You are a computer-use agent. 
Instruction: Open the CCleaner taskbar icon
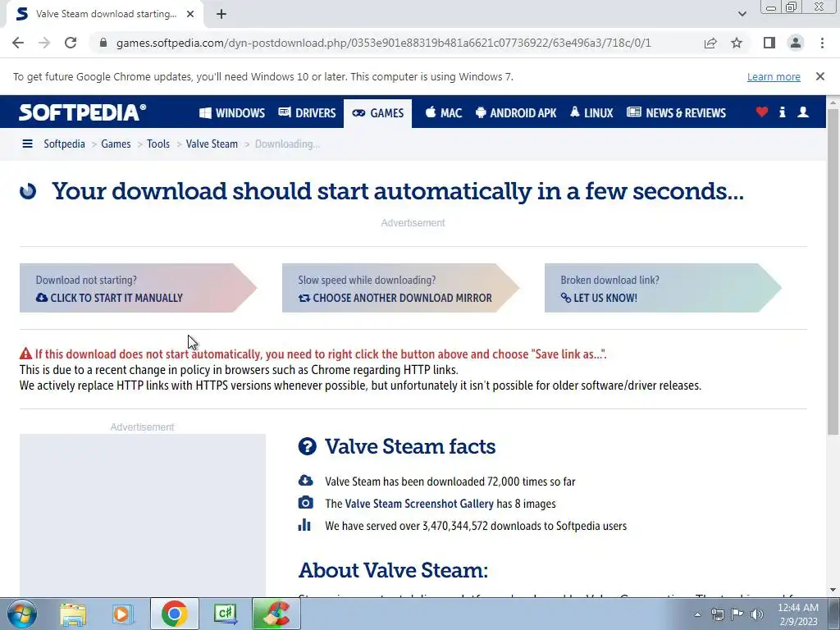click(x=276, y=614)
